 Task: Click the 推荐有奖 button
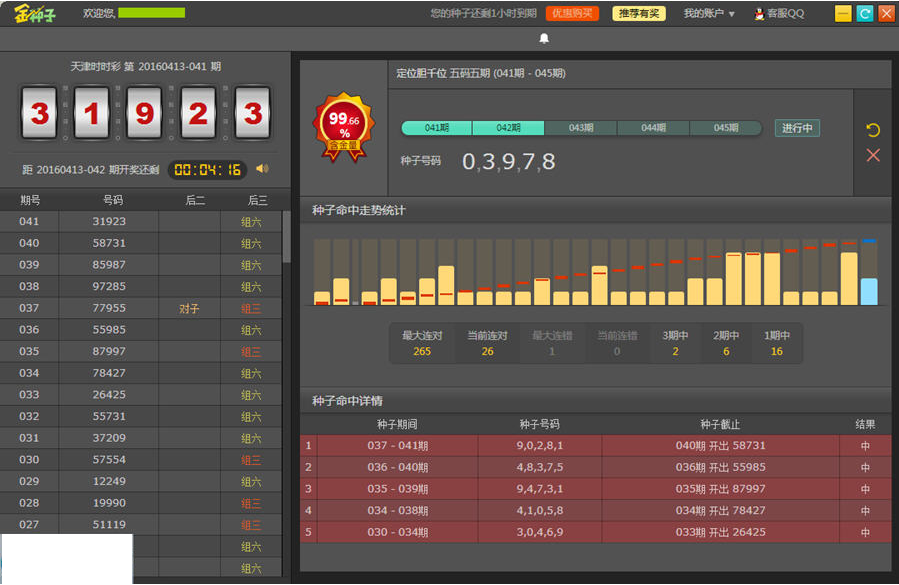coord(639,14)
